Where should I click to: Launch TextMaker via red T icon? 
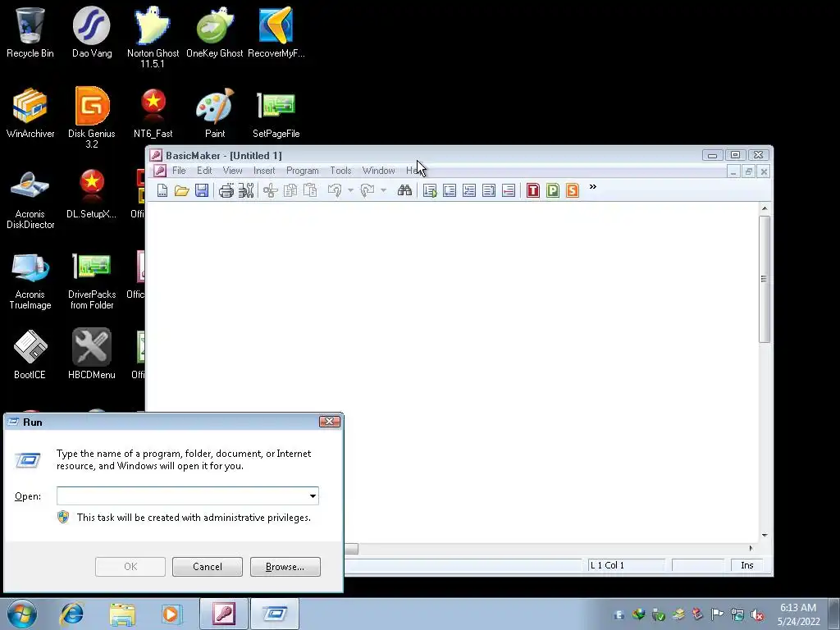pyautogui.click(x=533, y=190)
